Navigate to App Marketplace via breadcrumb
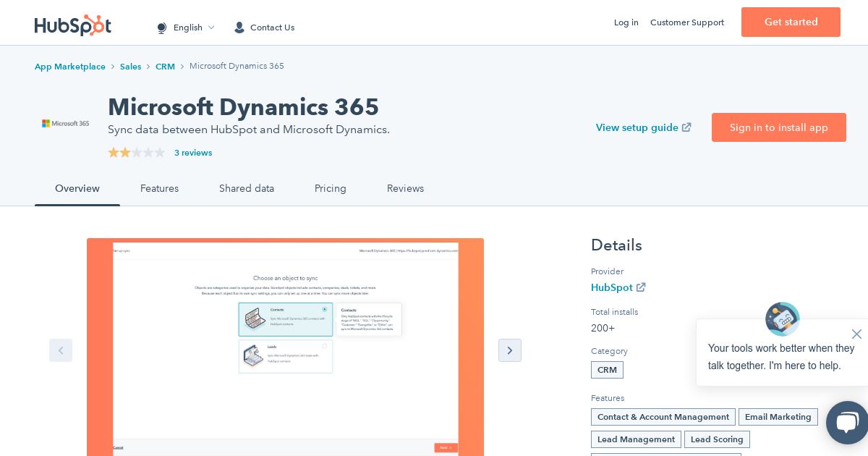Image resolution: width=868 pixels, height=456 pixels. click(70, 67)
